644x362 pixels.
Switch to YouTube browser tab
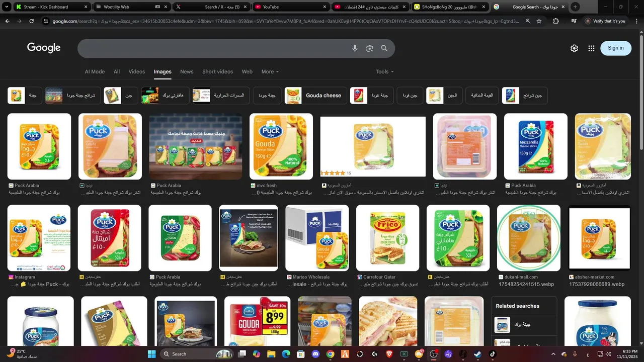[290, 7]
